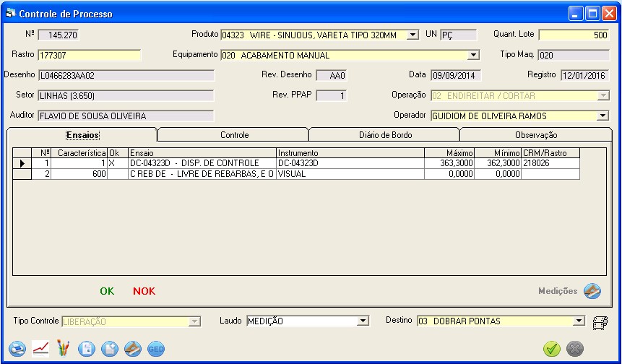Confirm with the green checkmark button
This screenshot has height=364, width=622.
(552, 349)
